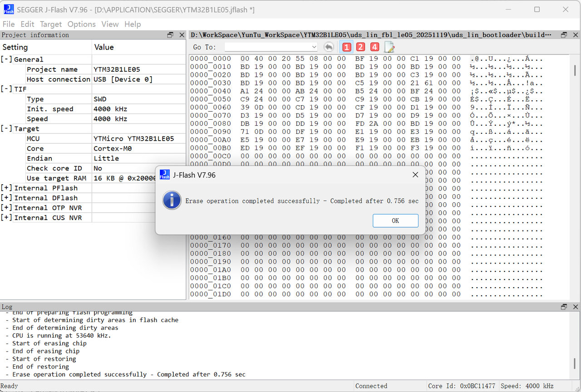Close the J-Flash V7.96 message dialog
The image size is (581, 392).
[x=415, y=175]
